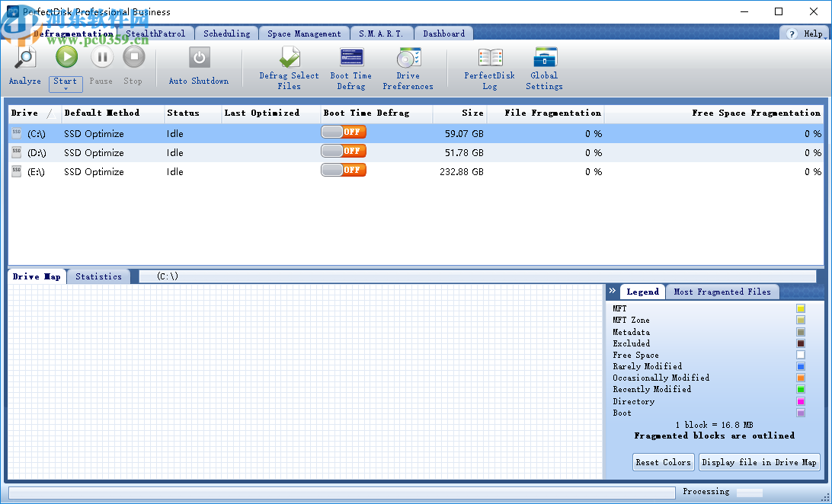Open Drive Preferences
832x504 pixels.
pos(408,67)
